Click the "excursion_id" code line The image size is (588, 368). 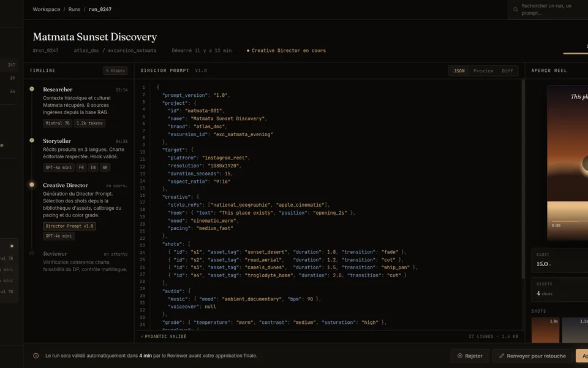(x=220, y=134)
